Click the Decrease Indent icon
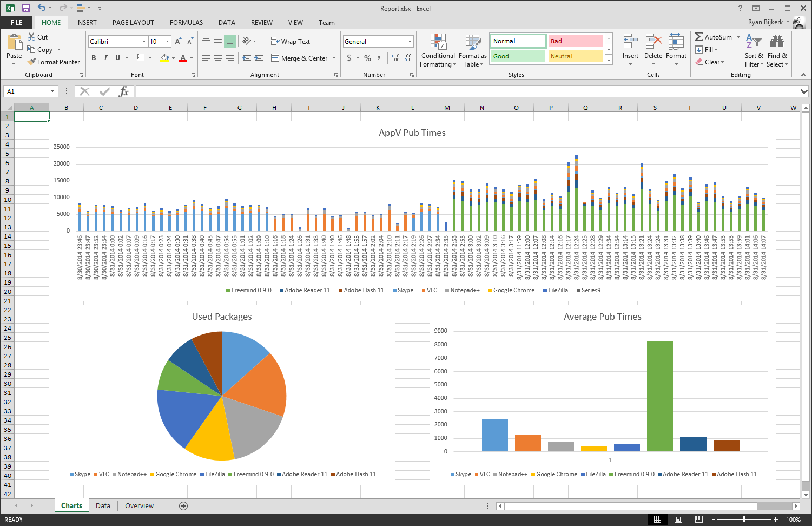Screen dimensions: 812x526 [247, 58]
